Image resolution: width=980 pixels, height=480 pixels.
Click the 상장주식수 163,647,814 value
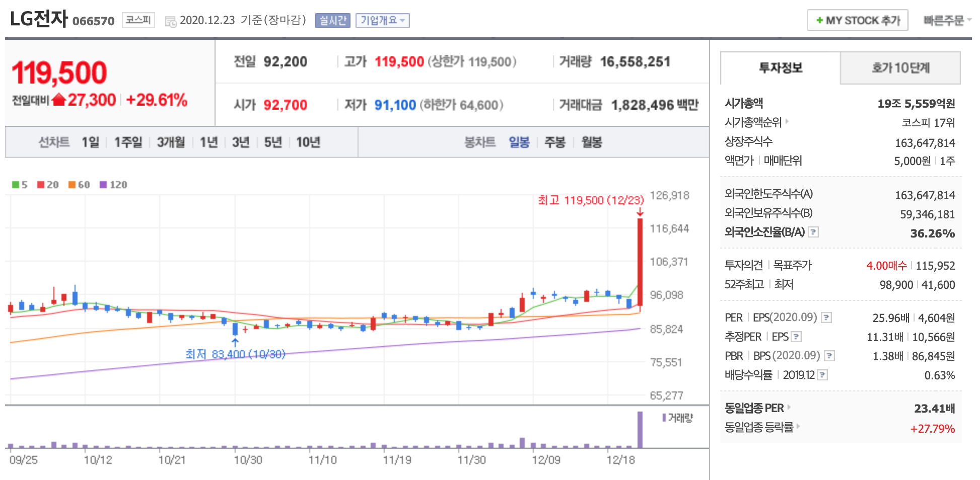click(925, 143)
